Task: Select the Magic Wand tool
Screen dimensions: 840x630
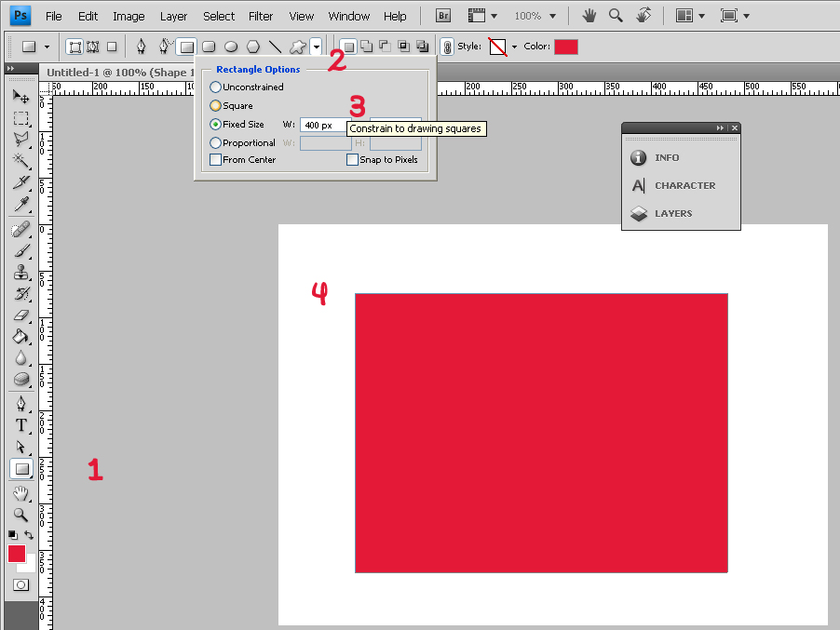Action: (20, 162)
